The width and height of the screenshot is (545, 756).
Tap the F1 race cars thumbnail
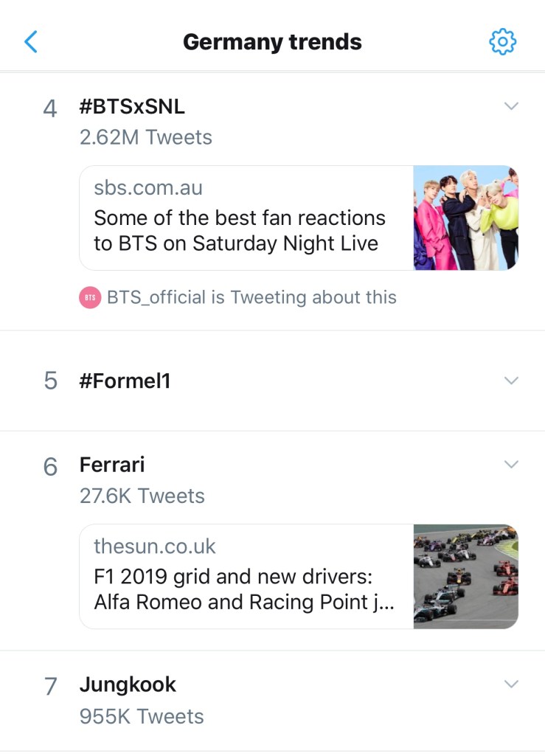465,576
